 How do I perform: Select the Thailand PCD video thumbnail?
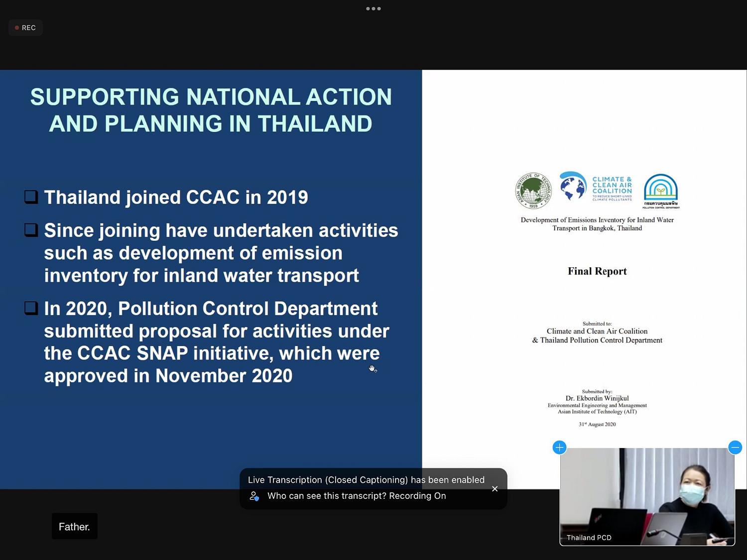click(647, 496)
